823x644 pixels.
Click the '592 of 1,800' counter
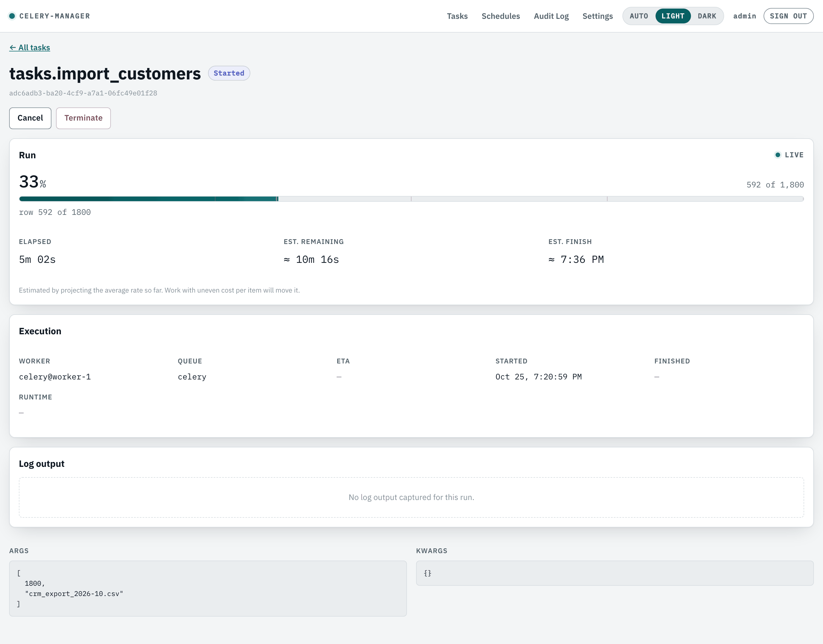775,185
